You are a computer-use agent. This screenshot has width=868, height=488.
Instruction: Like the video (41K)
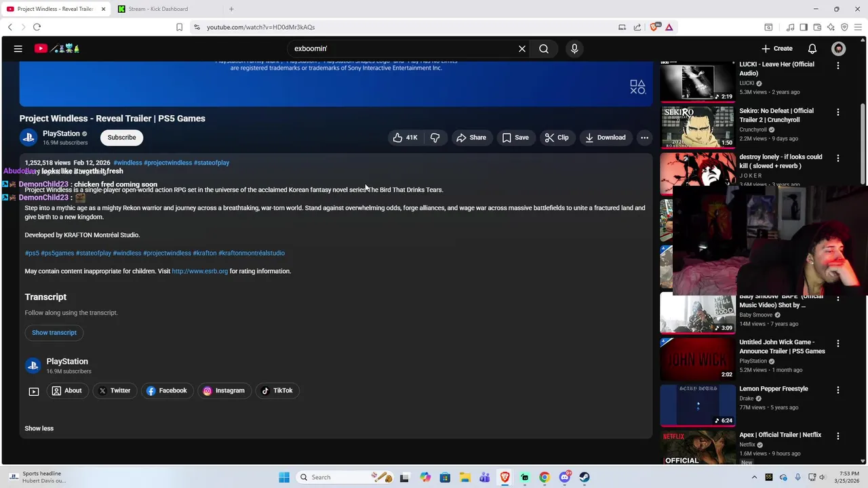[405, 138]
